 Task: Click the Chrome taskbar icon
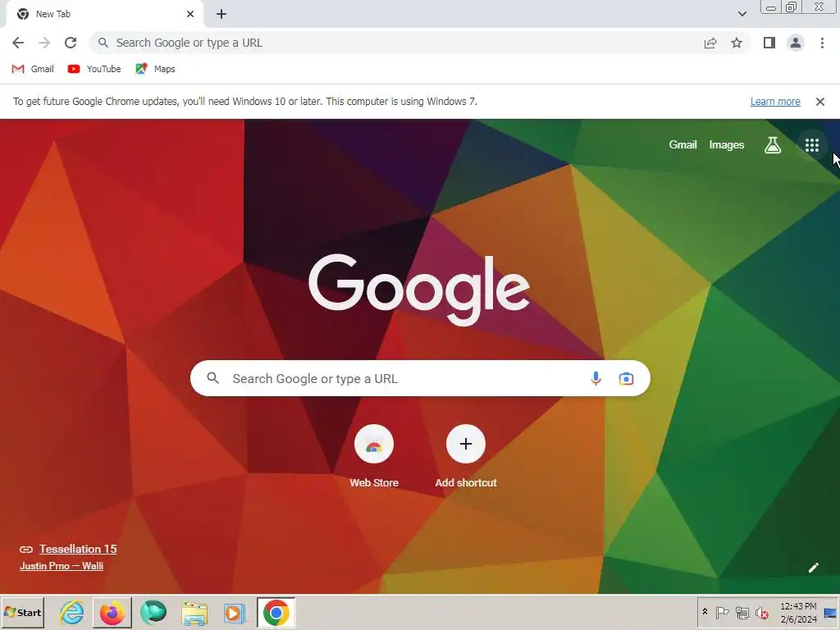tap(276, 612)
